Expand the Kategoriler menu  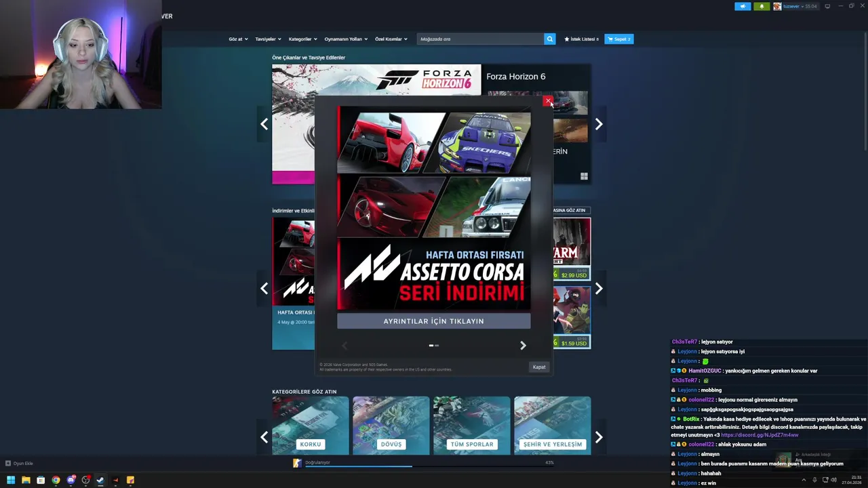pos(302,39)
